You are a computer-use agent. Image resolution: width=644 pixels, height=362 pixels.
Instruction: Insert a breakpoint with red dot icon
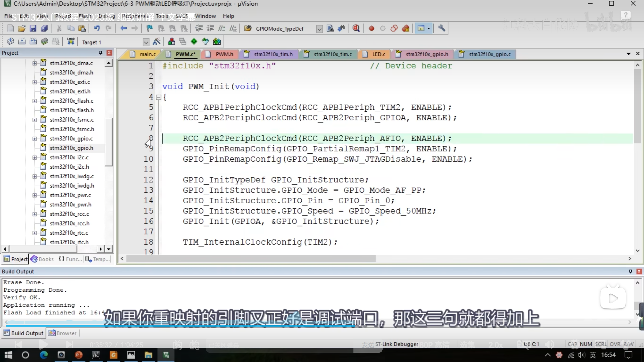pos(371,28)
